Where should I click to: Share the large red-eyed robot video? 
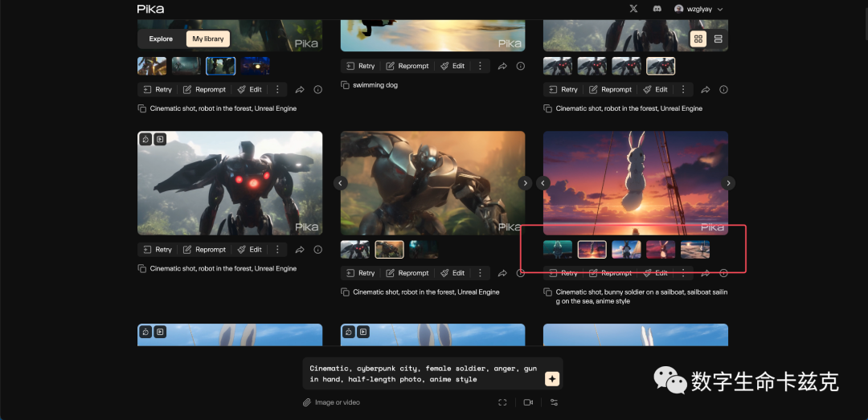pos(300,250)
